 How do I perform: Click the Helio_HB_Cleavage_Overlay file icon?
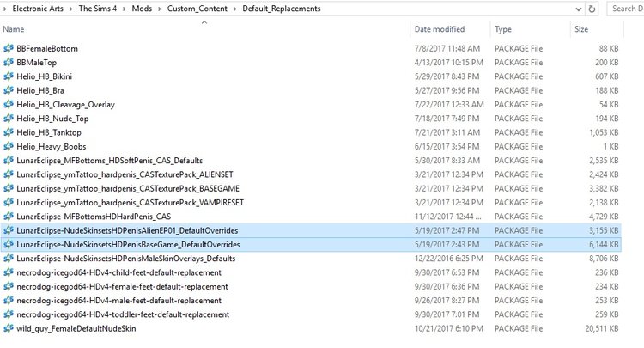pos(9,104)
